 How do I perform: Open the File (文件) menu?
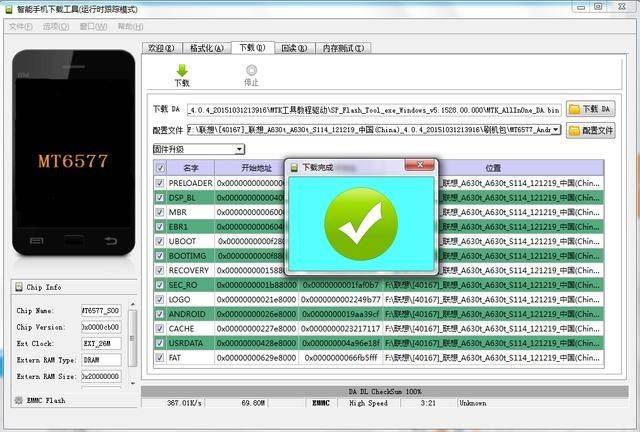(x=21, y=27)
